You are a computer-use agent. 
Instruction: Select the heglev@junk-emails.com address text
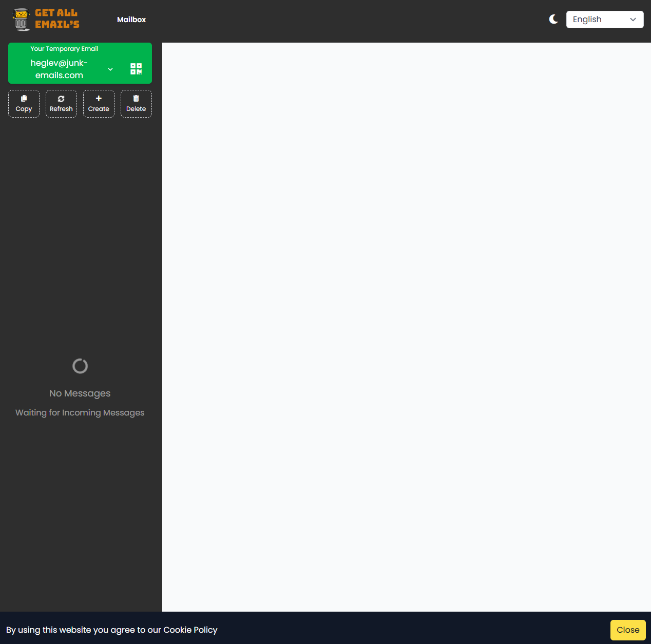coord(59,69)
